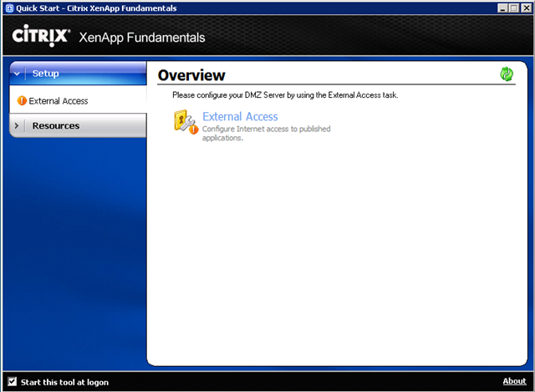This screenshot has height=392, width=535.
Task: Select the Resources panel header
Action: click(x=78, y=125)
